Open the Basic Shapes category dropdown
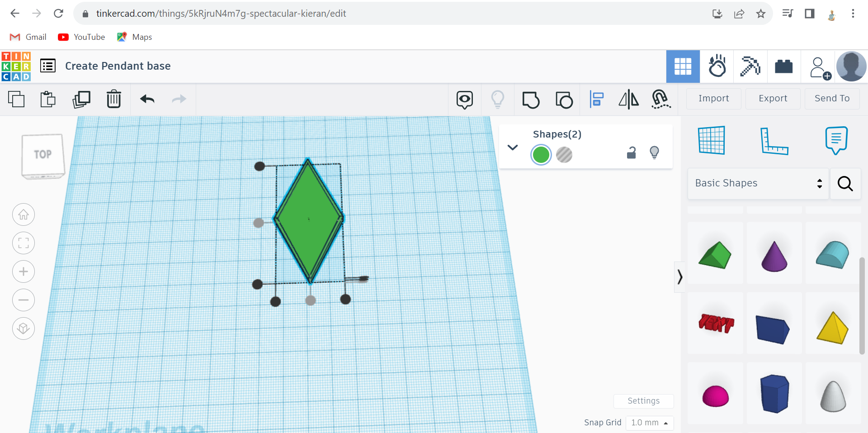This screenshot has width=868, height=433. [x=758, y=183]
